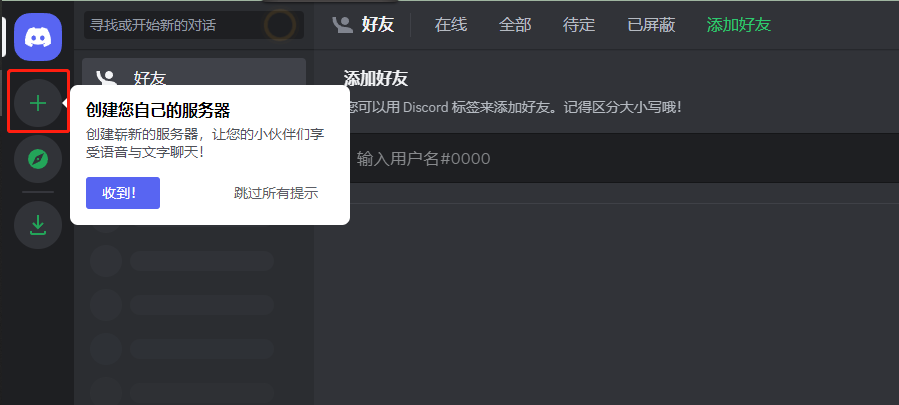
Task: Click the bold 好友 title in header
Action: [x=378, y=25]
